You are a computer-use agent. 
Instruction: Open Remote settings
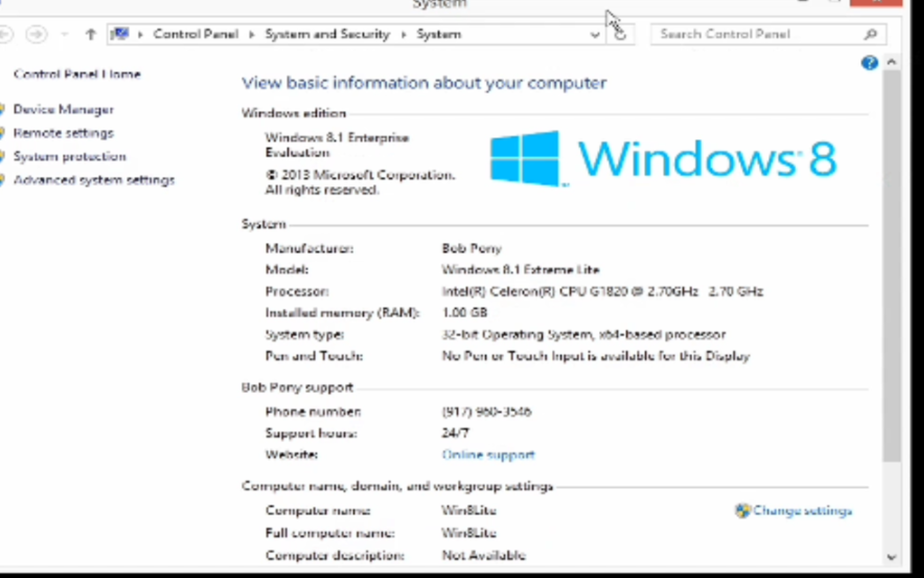pyautogui.click(x=64, y=133)
